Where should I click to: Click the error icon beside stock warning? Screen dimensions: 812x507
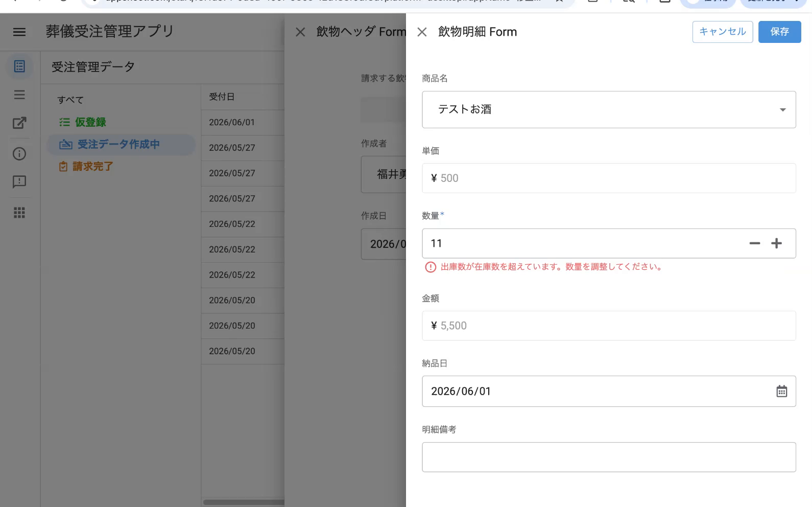[431, 267]
